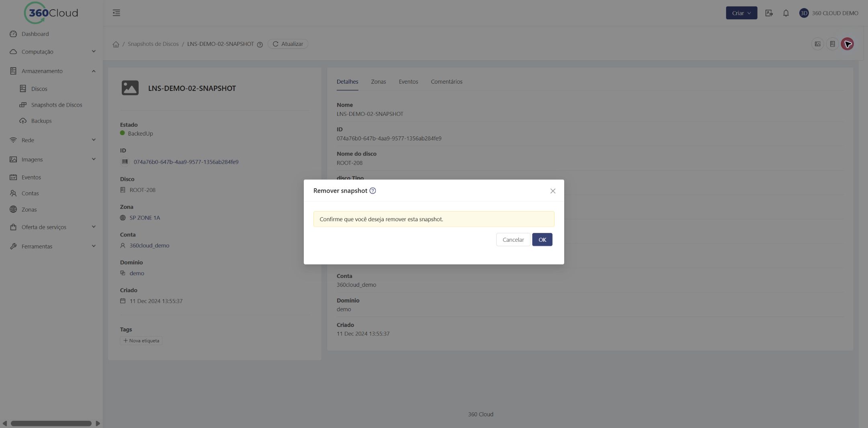Expand the Ferramentas menu
This screenshot has height=428, width=868.
pyautogui.click(x=51, y=246)
